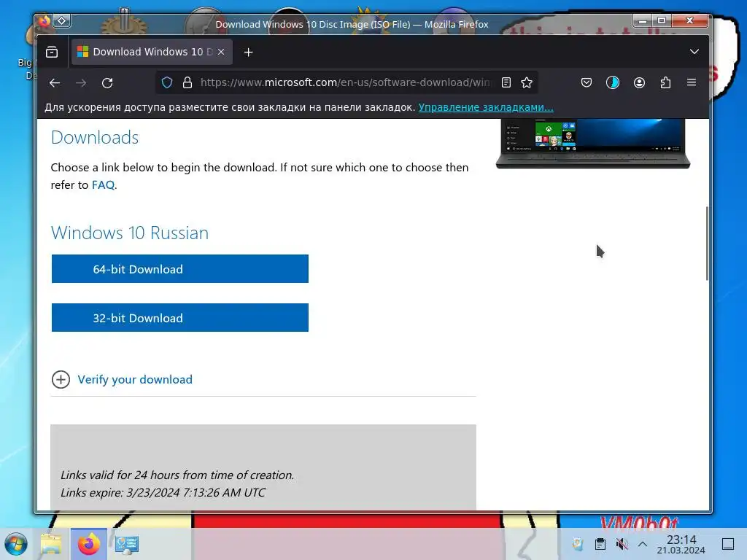Open Управление закладками link
747x560 pixels.
486,107
